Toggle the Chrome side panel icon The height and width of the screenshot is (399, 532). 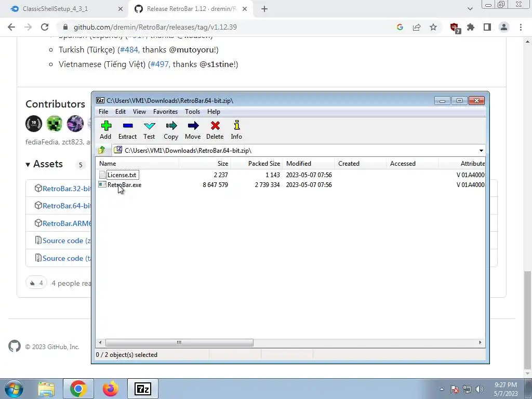tap(487, 27)
